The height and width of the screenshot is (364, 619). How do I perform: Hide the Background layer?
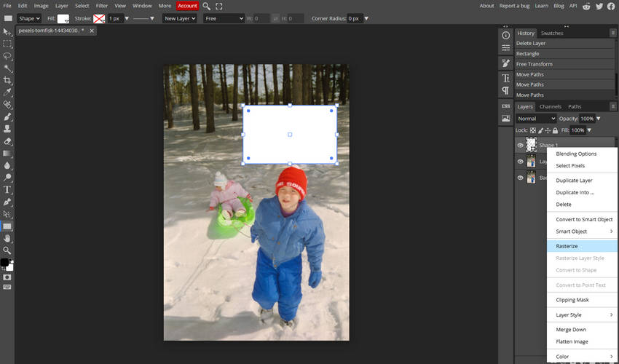click(520, 178)
